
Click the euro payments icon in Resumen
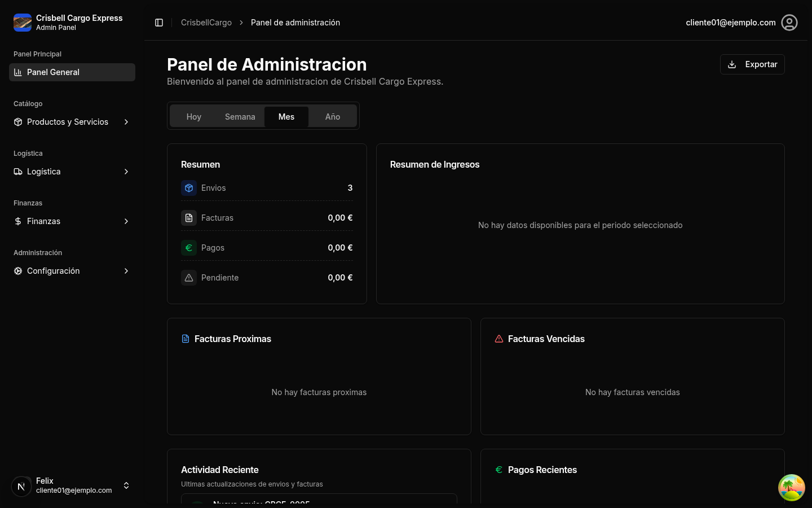(189, 247)
